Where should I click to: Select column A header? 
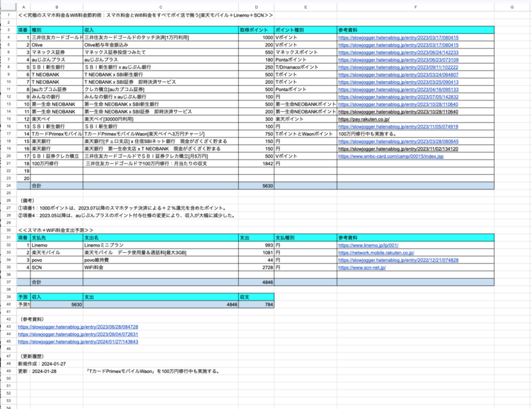[23, 7]
